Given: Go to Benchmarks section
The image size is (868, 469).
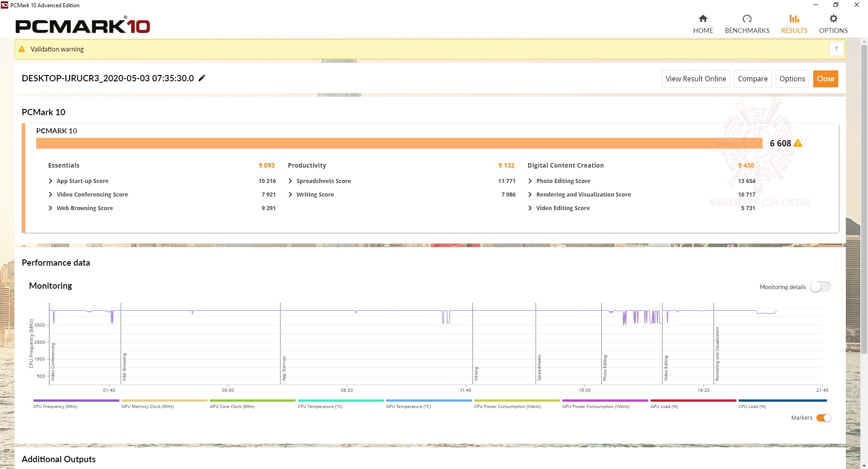Looking at the screenshot, I should pos(747,24).
